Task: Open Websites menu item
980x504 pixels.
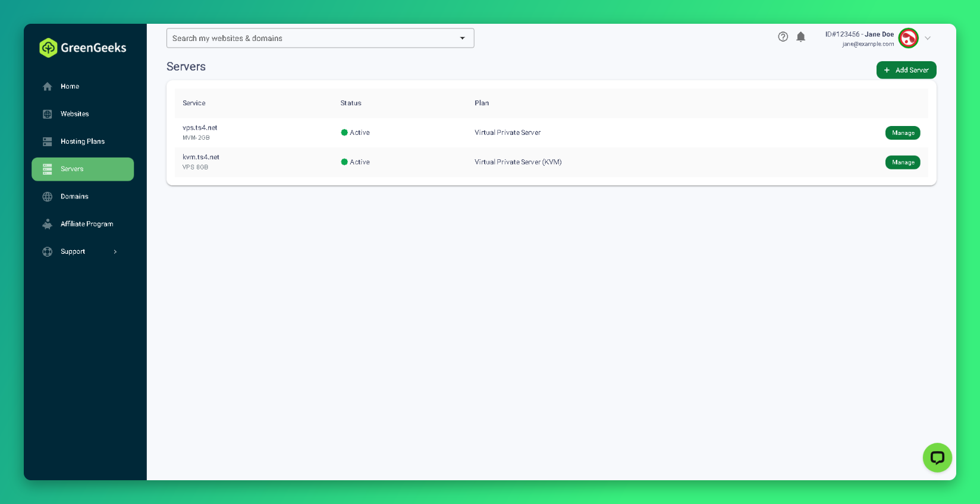Action: tap(83, 114)
